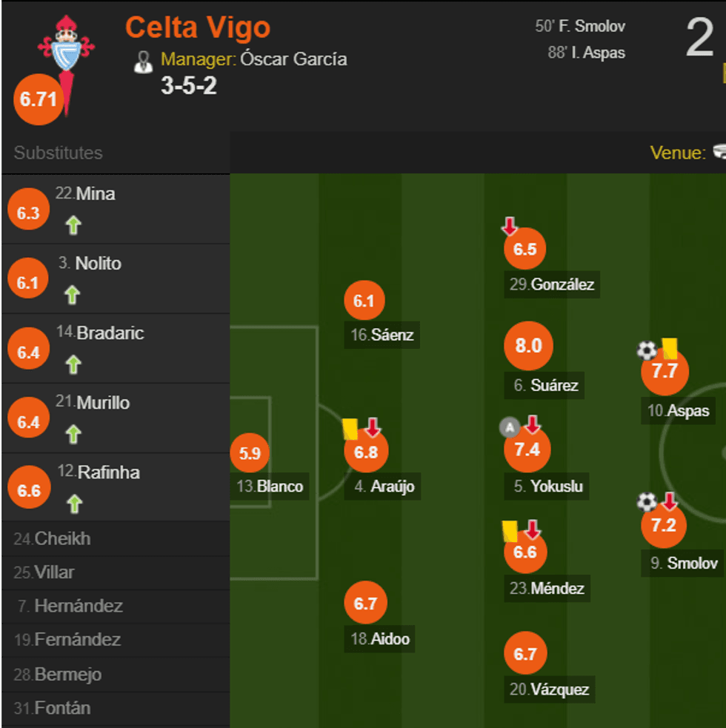Viewport: 726px width, 728px height.
Task: Select goalkeeper Blanco's 5.9 rating circle
Action: pyautogui.click(x=250, y=453)
